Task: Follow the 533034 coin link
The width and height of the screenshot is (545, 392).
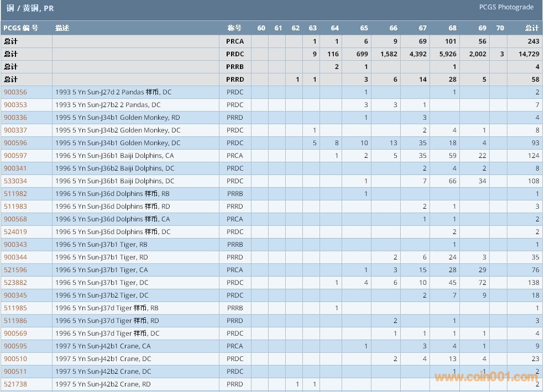Action: (15, 181)
